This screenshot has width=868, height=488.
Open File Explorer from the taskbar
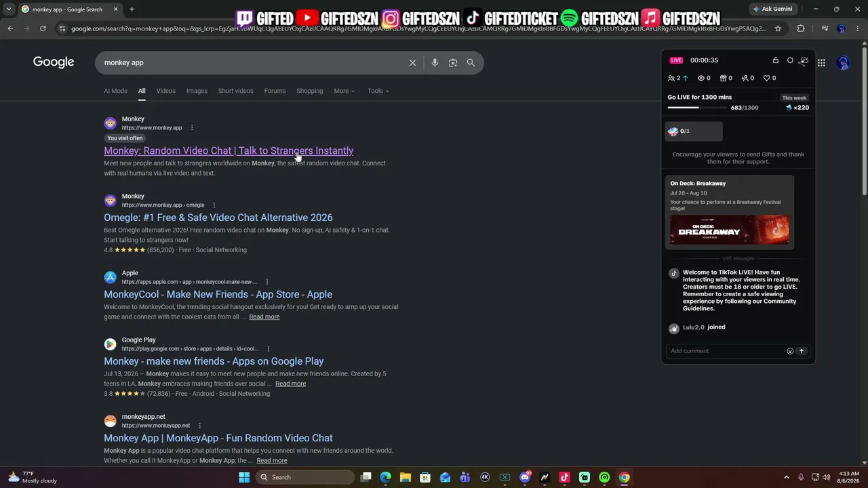405,477
